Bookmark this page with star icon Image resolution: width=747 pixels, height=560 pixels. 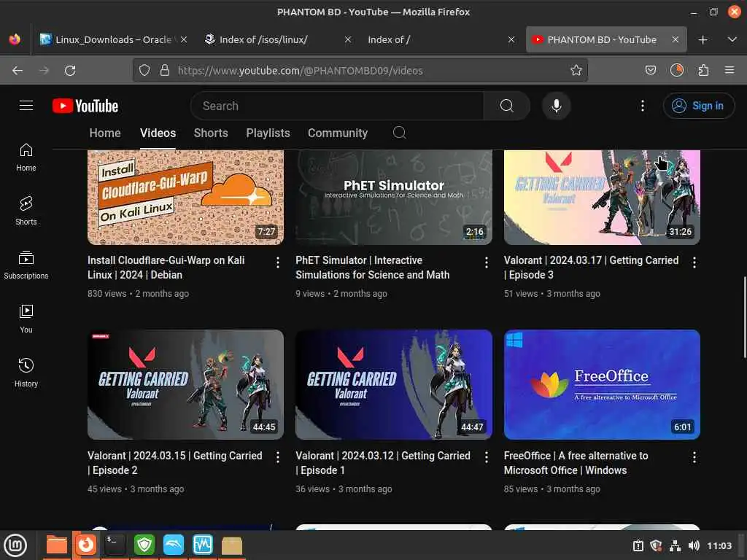(x=576, y=71)
